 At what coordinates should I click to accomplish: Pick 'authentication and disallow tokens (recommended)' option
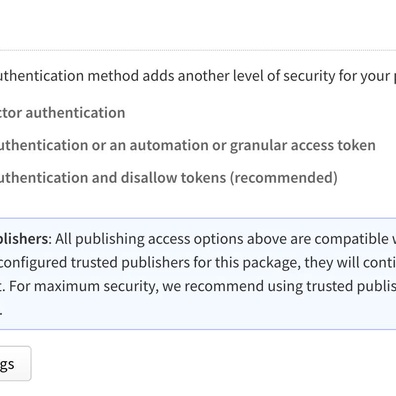tap(169, 178)
